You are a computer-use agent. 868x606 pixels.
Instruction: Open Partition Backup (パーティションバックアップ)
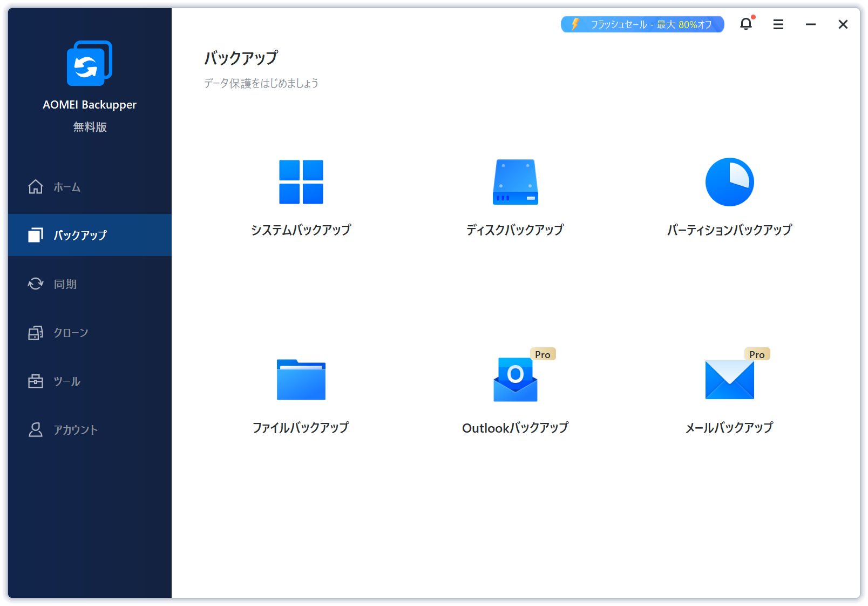pos(729,197)
